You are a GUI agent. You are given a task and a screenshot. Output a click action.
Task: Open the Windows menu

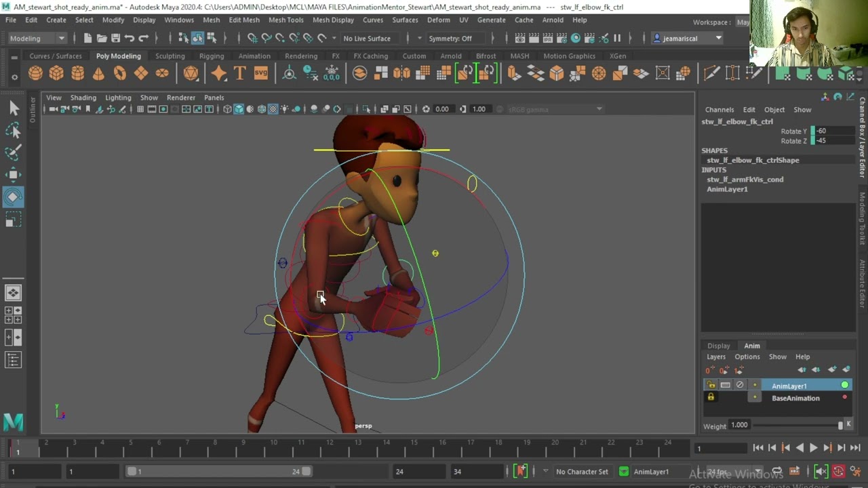tap(179, 20)
